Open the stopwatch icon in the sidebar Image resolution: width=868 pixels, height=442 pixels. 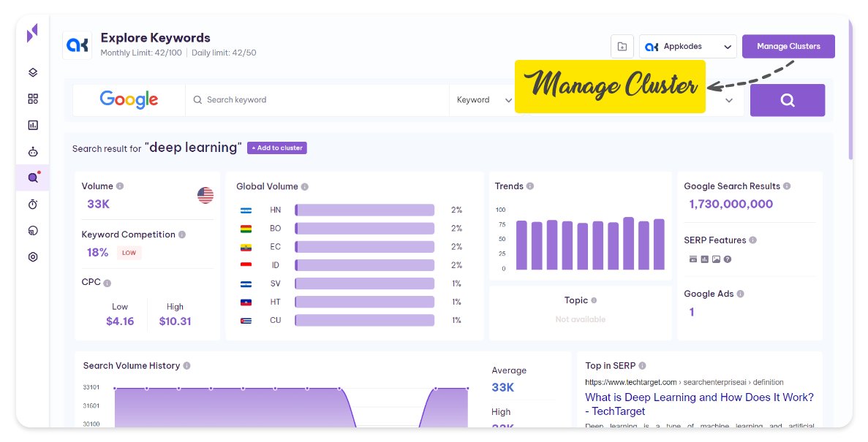tap(33, 204)
